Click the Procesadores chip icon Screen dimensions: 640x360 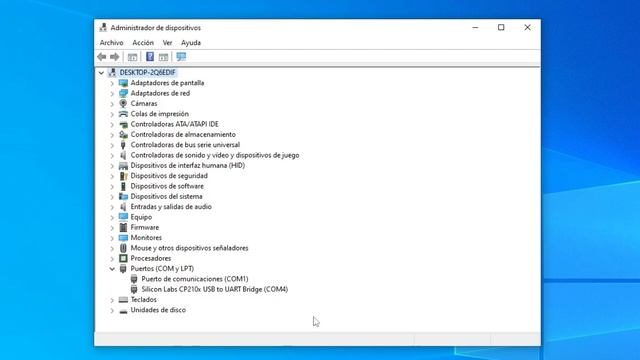[123, 258]
